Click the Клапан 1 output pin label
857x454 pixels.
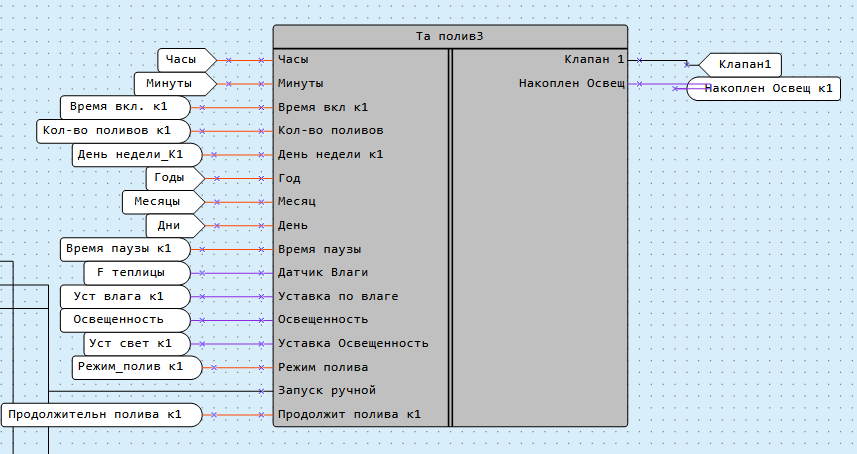[x=595, y=59]
